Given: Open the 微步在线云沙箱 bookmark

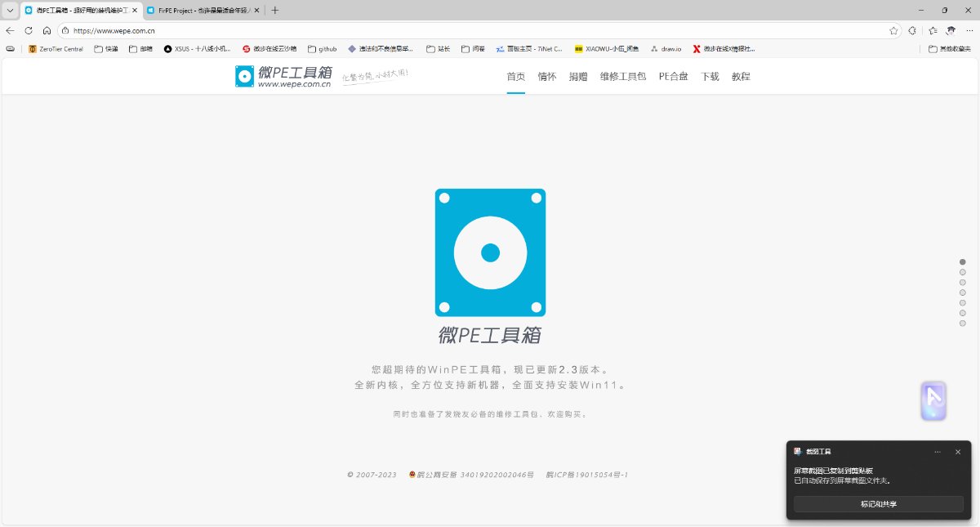Looking at the screenshot, I should [269, 49].
